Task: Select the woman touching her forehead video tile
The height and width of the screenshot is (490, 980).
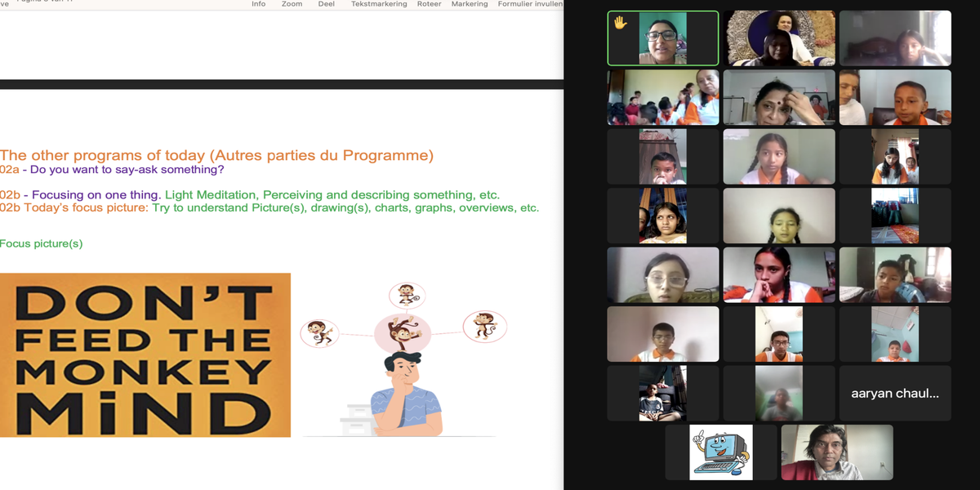Action: point(780,97)
